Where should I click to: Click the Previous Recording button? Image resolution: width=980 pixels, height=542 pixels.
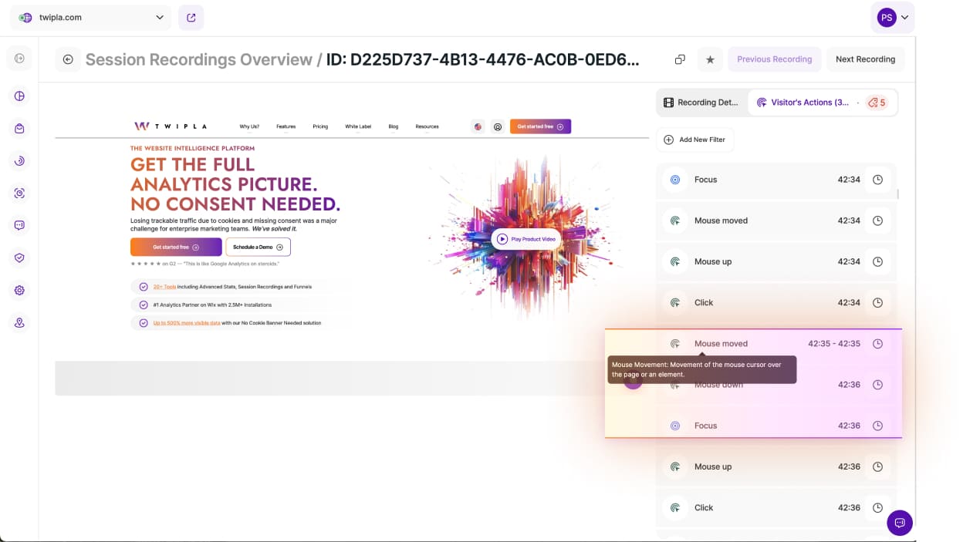[x=774, y=59]
